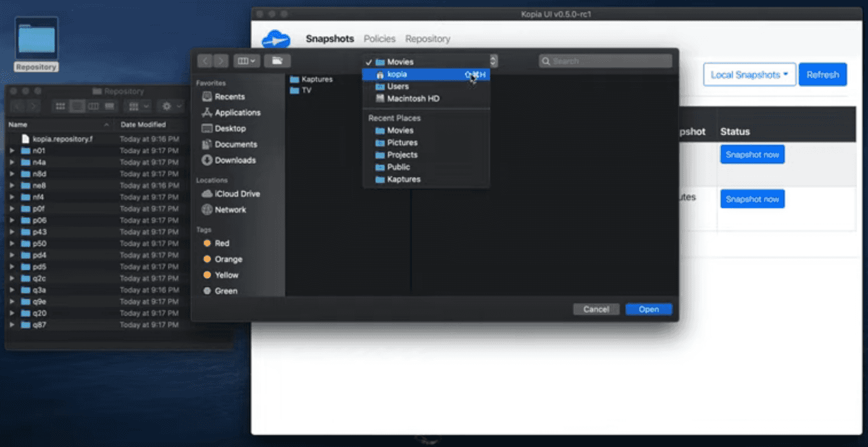Click the forward arrow in the file dialog
Viewport: 868px width, 447px height.
(221, 61)
